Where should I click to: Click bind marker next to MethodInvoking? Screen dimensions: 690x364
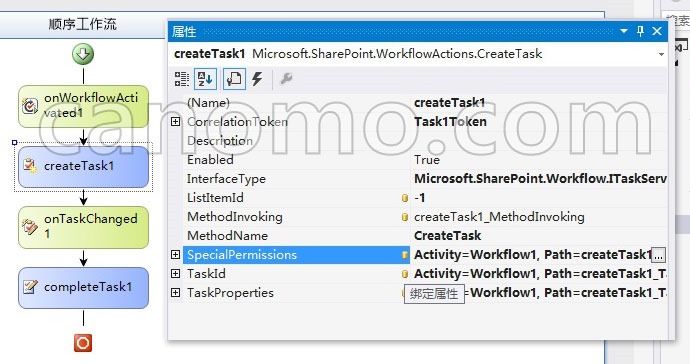point(405,217)
